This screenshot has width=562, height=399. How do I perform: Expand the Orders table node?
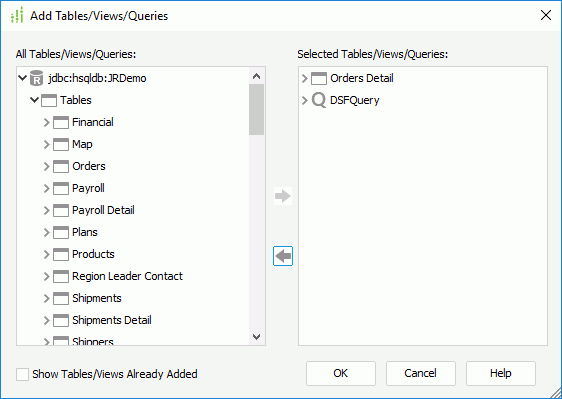click(x=47, y=166)
